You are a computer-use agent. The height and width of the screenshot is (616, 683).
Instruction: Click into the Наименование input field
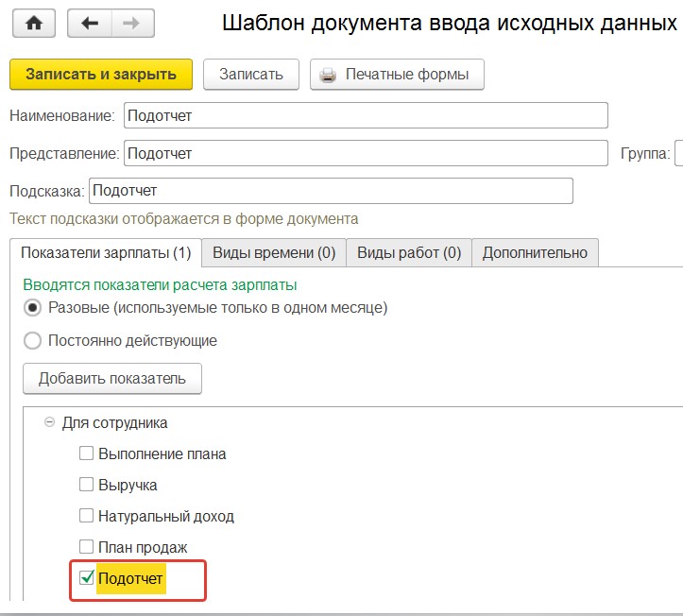tap(366, 115)
